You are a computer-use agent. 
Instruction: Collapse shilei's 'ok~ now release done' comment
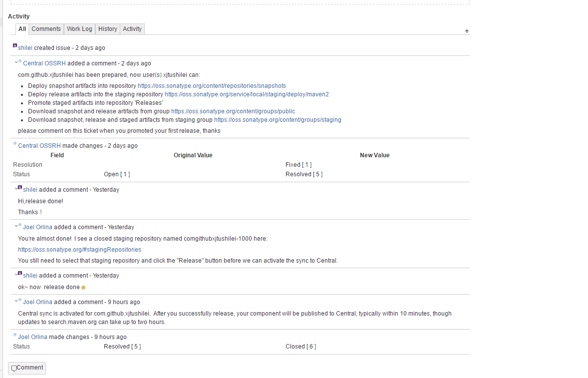[16, 274]
